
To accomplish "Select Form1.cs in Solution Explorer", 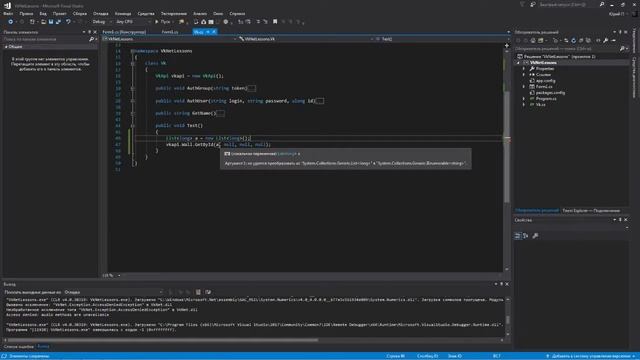I will [x=544, y=87].
